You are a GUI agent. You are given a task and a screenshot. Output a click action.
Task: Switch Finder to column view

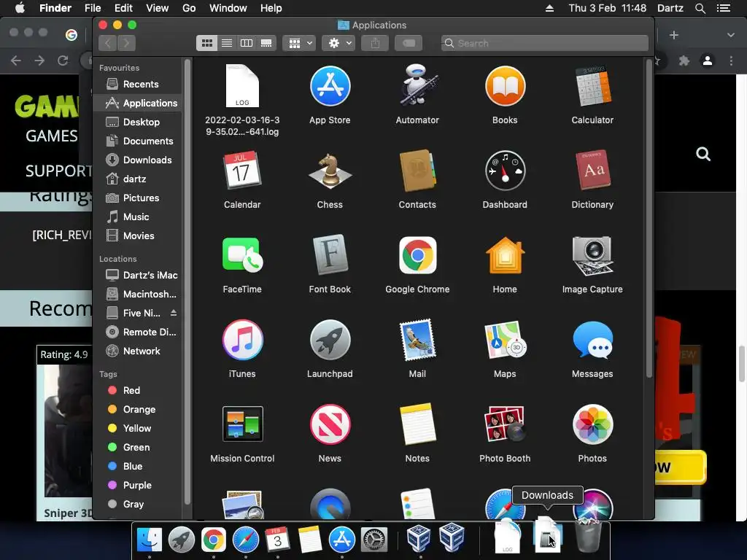point(247,43)
